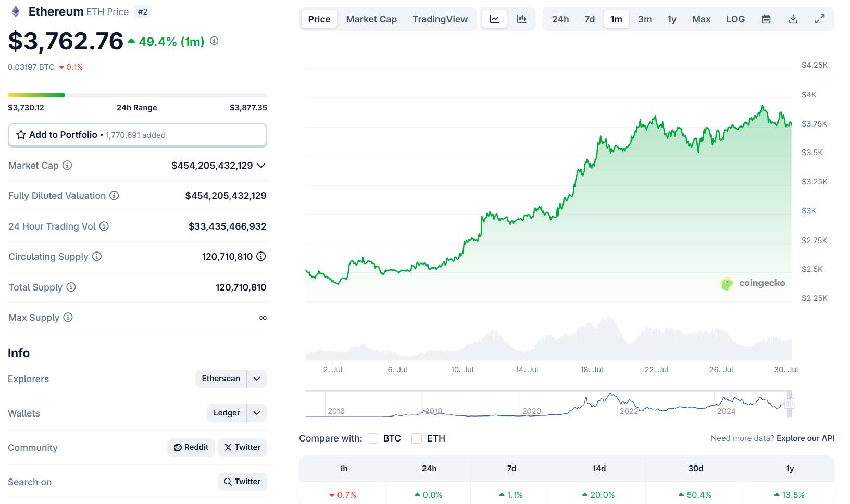This screenshot has height=504, width=850.
Task: Click the #2 rank badge
Action: 143,11
